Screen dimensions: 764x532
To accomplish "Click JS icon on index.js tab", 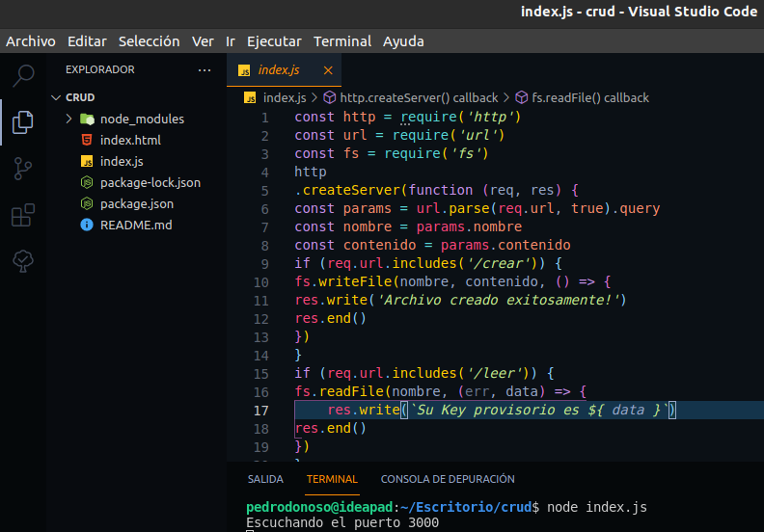I will (x=244, y=70).
